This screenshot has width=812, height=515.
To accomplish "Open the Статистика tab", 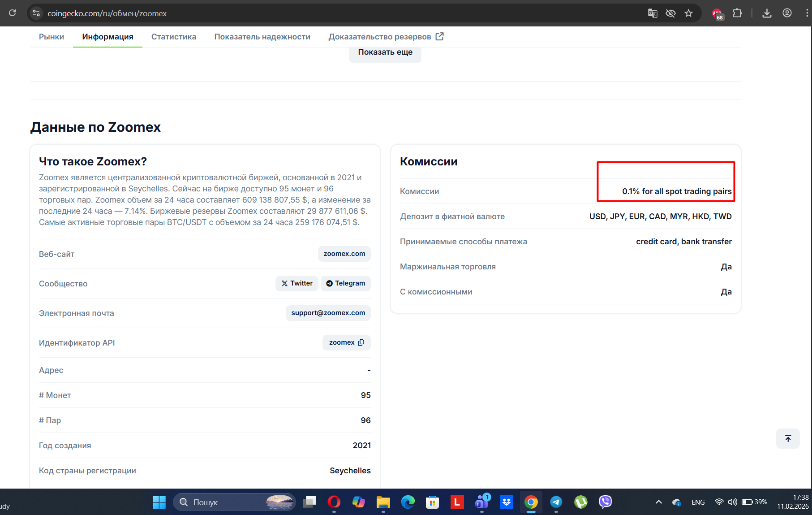I will (x=174, y=37).
